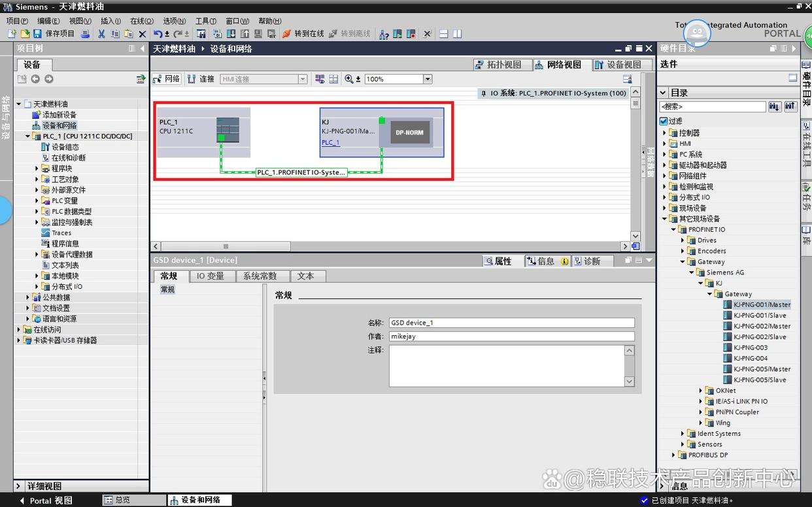812x507 pixels.
Task: Click the print icon in the toolbar
Action: pos(85,34)
